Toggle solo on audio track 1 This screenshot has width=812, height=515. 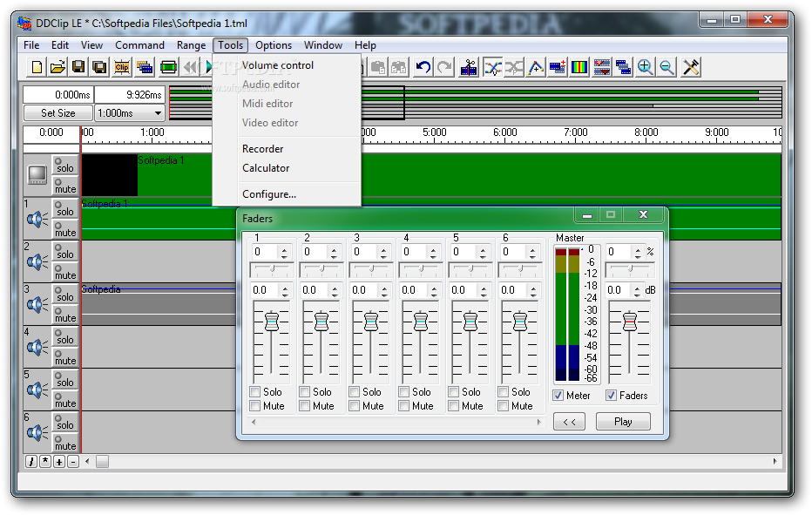tap(64, 207)
